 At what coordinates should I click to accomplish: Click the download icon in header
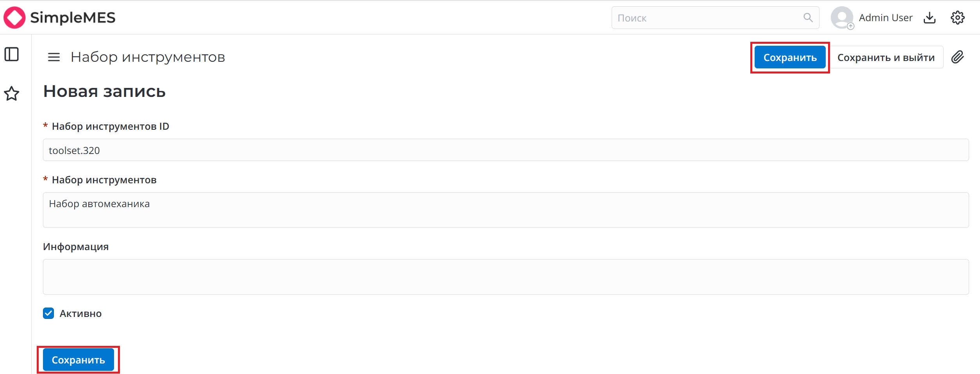pyautogui.click(x=930, y=18)
